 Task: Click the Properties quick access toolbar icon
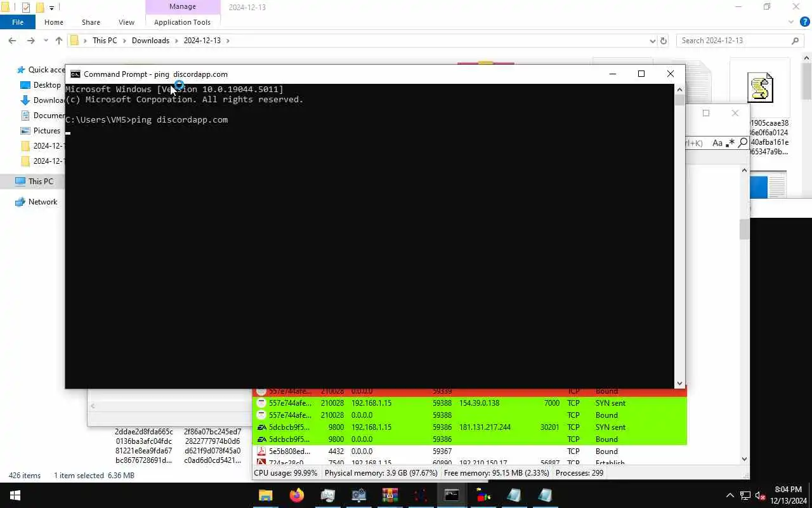click(26, 8)
